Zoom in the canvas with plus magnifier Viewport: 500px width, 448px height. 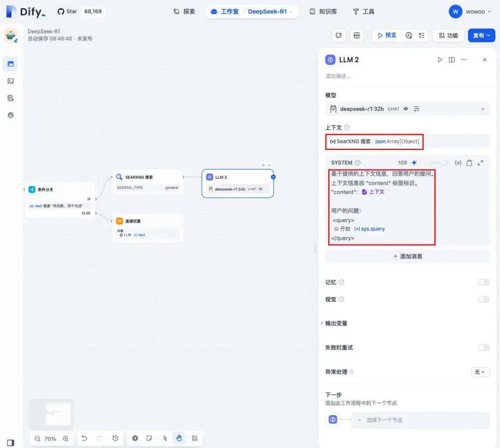[65, 438]
